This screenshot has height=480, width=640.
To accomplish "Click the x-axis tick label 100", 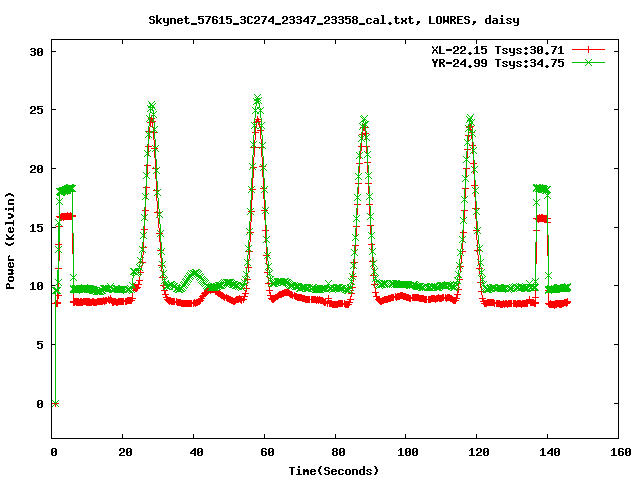I will (408, 452).
